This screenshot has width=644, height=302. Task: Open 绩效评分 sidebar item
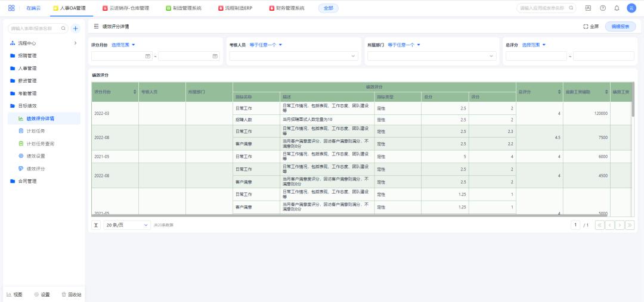click(x=44, y=169)
